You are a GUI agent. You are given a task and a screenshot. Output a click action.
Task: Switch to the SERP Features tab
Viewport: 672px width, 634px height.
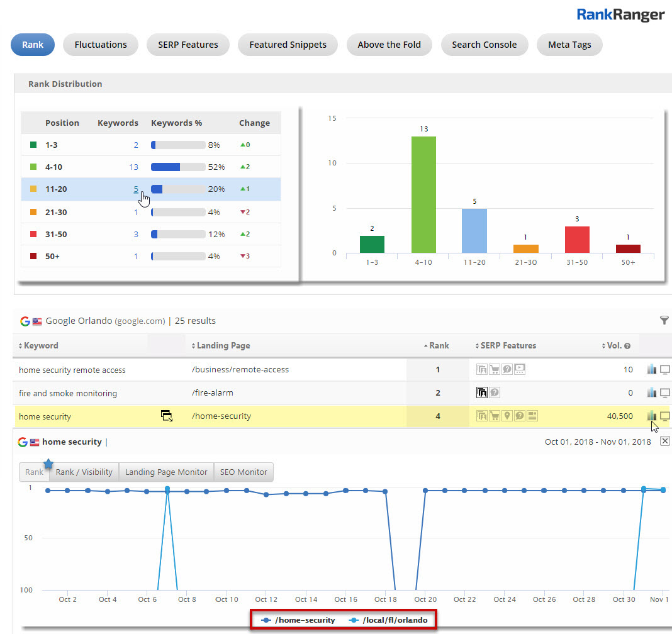pos(188,45)
